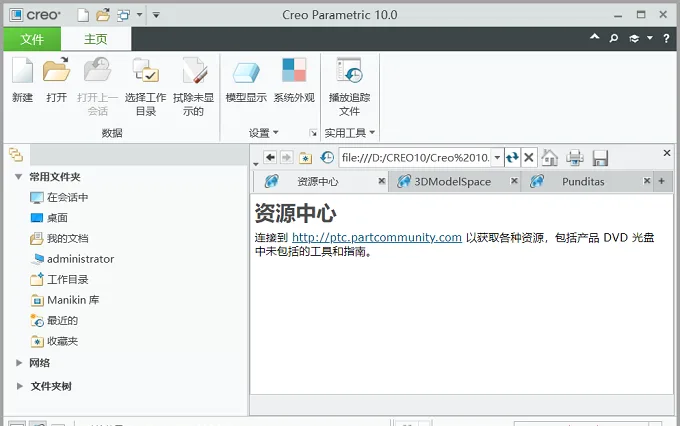Switch to the Home (主页) ribbon tab
Image resolution: width=680 pixels, height=426 pixels.
[96, 39]
